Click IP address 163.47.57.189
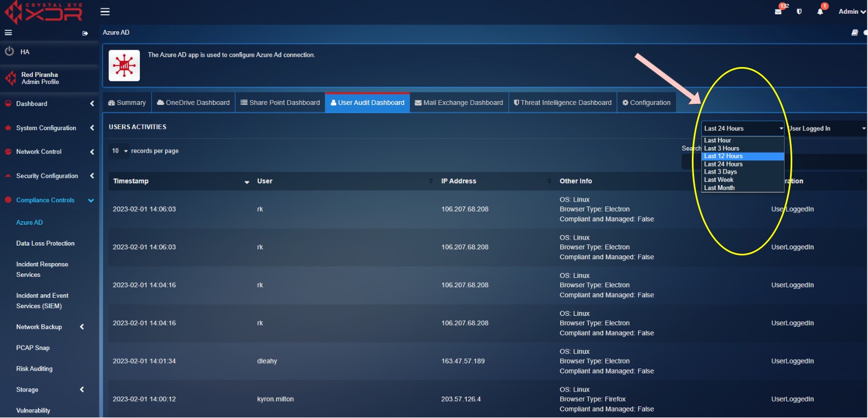868x418 pixels. pos(463,361)
